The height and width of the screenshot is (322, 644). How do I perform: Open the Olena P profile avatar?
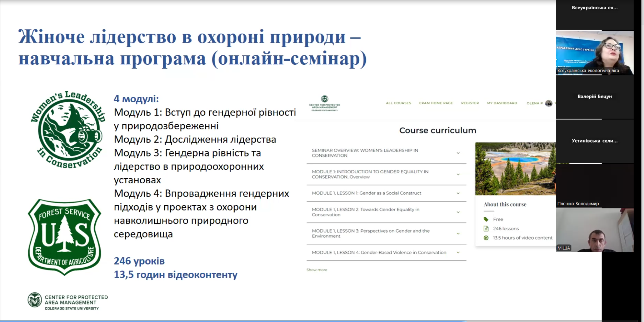[x=549, y=103]
